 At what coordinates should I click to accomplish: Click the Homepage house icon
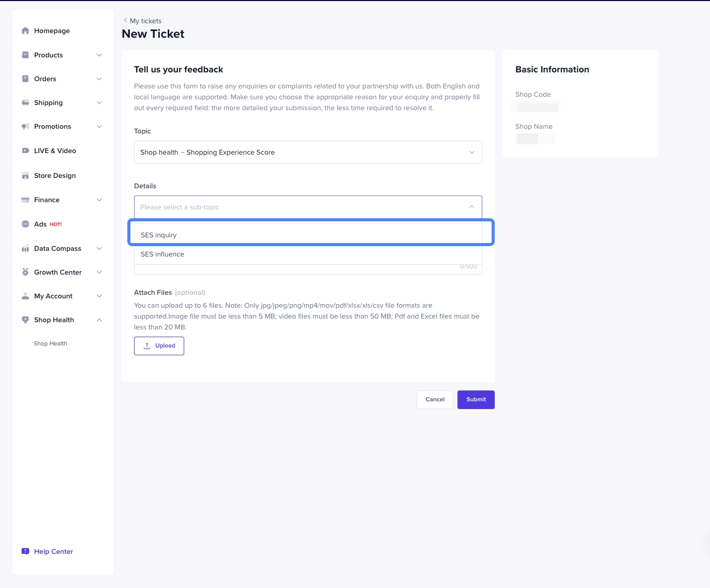point(25,31)
